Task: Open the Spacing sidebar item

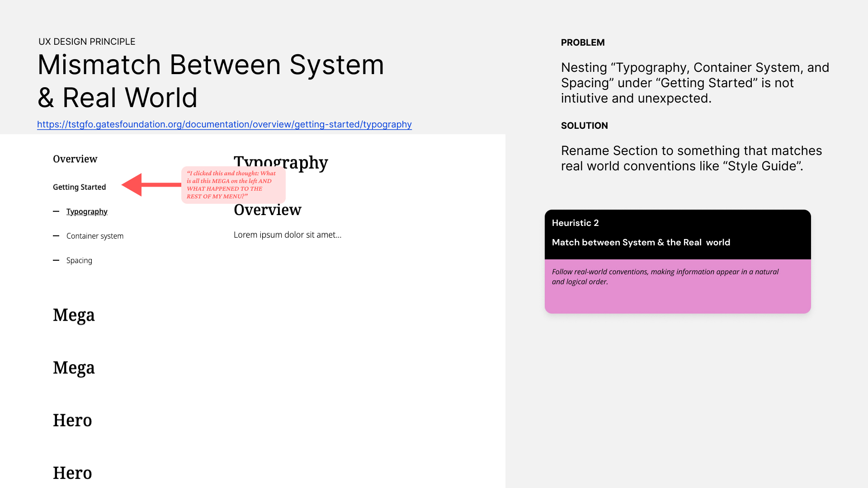Action: [x=79, y=260]
